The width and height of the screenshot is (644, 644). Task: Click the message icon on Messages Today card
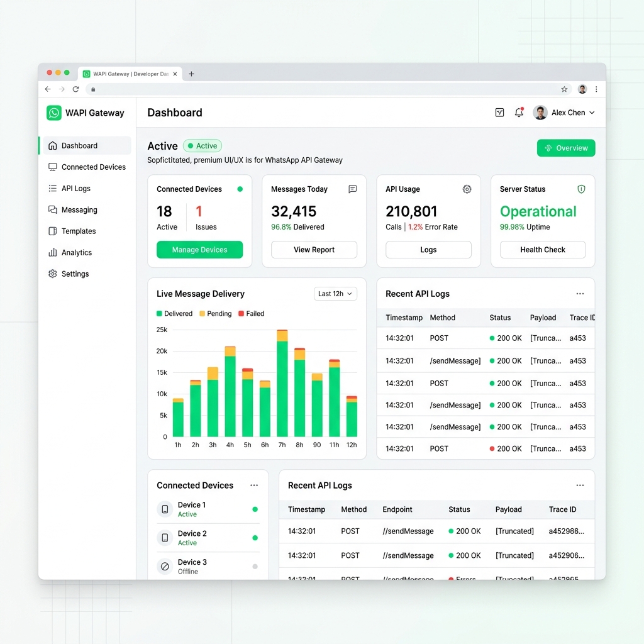(x=352, y=189)
